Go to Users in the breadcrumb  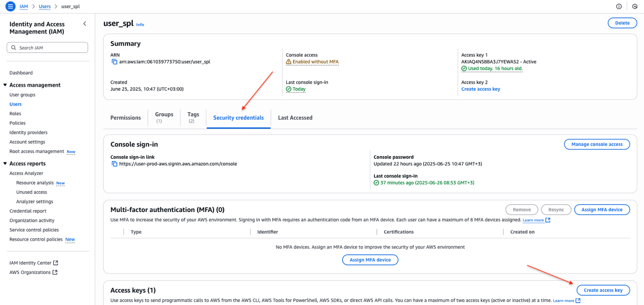[x=45, y=7]
